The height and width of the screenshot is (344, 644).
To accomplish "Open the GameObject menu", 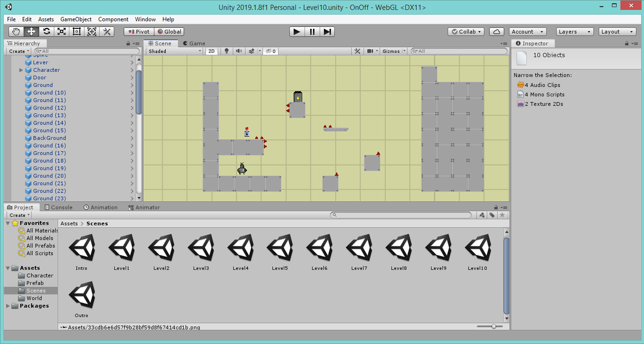I will point(76,19).
